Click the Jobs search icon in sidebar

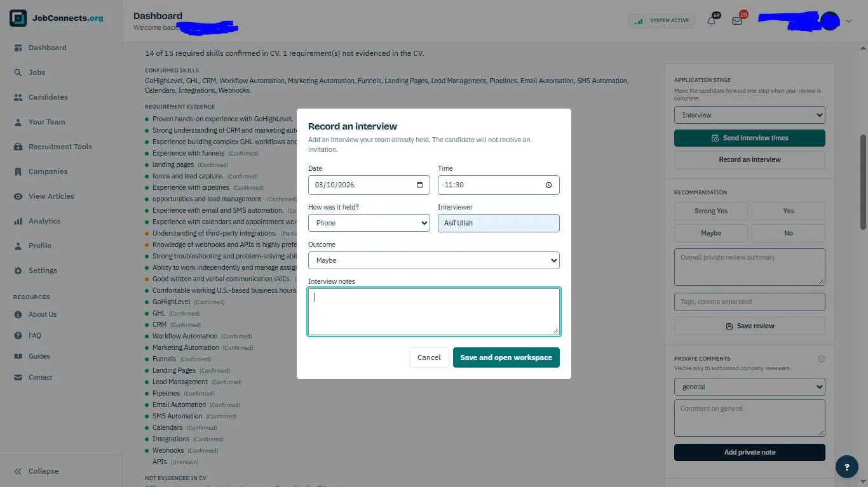coord(18,72)
